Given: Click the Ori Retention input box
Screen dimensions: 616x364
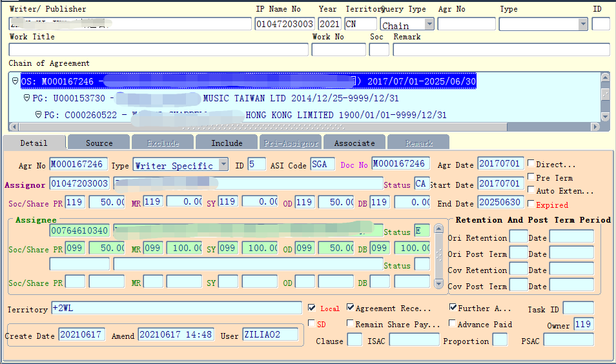Looking at the screenshot, I should pos(518,236).
